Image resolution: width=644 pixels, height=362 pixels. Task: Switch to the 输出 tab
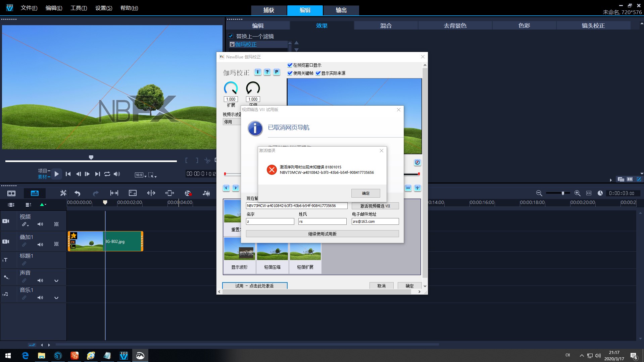click(x=341, y=10)
